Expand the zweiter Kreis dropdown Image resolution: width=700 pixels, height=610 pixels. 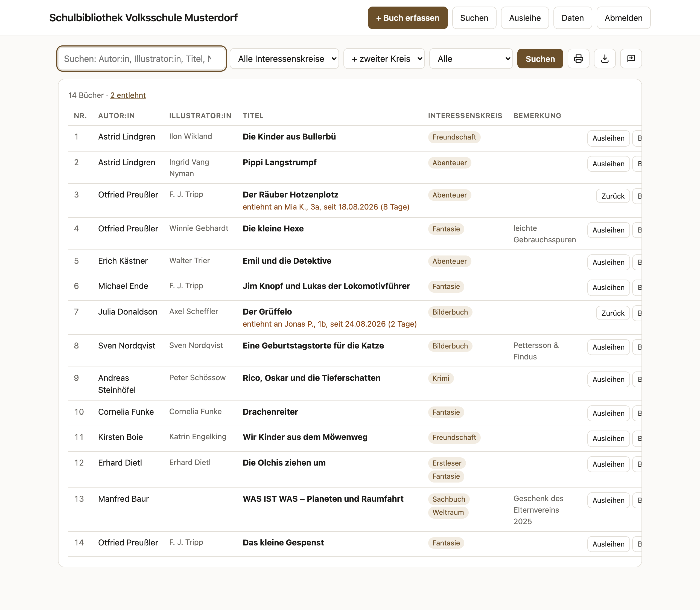[x=384, y=59]
